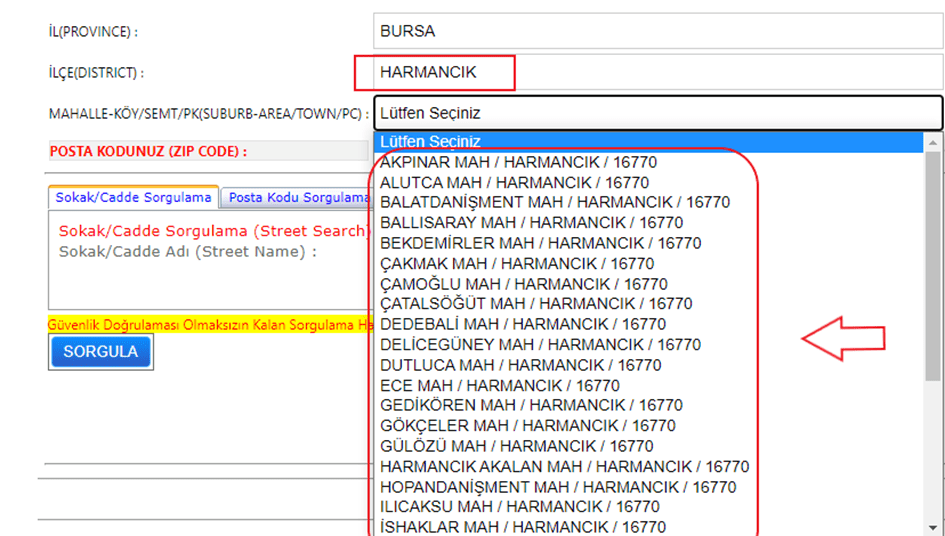
Task: Click the SORGULA query button
Action: 100,352
